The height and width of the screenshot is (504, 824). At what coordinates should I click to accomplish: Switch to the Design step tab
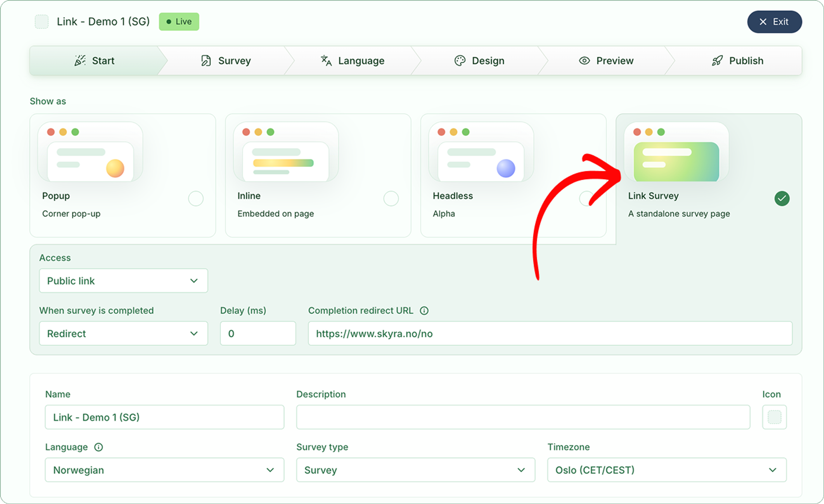point(480,61)
